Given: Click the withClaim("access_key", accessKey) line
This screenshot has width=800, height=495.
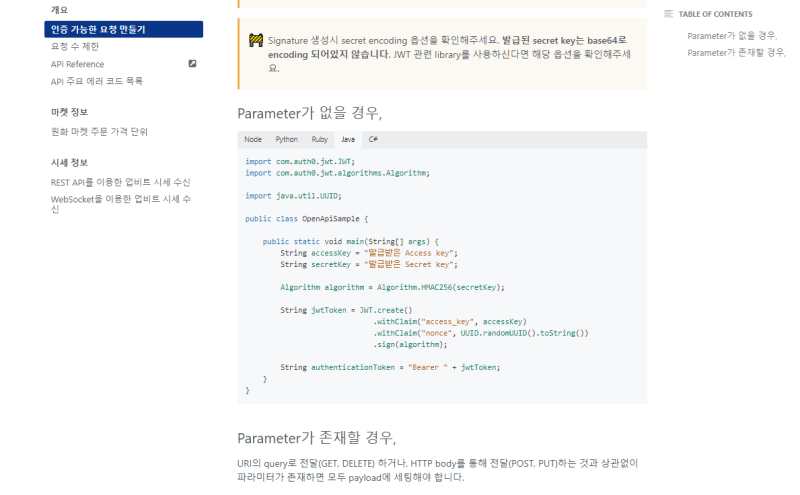Looking at the screenshot, I should pyautogui.click(x=450, y=321).
